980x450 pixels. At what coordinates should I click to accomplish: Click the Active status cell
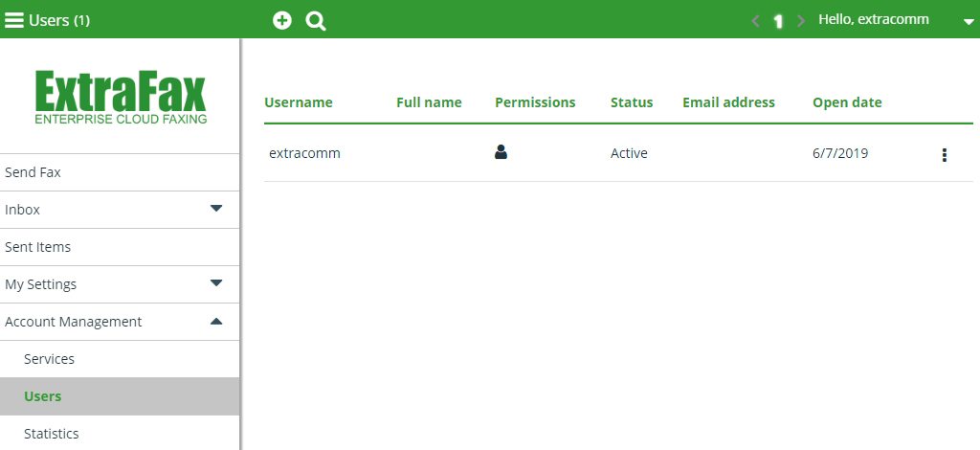point(629,153)
